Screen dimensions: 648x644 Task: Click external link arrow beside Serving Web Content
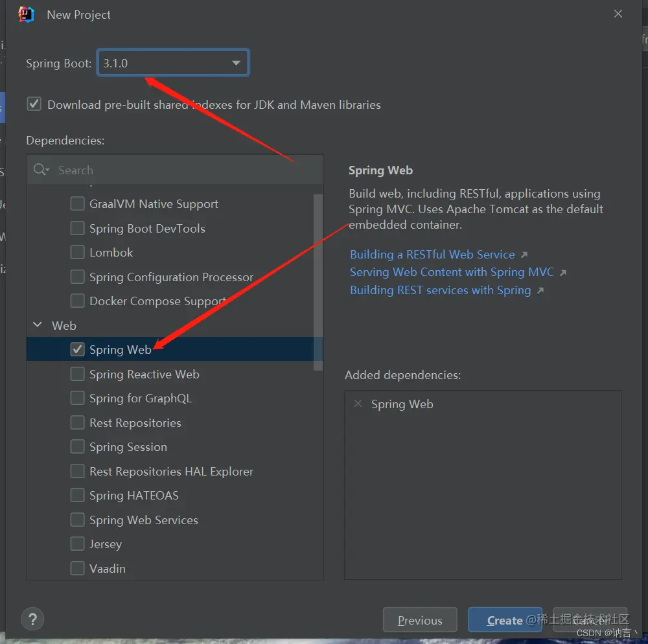(563, 272)
